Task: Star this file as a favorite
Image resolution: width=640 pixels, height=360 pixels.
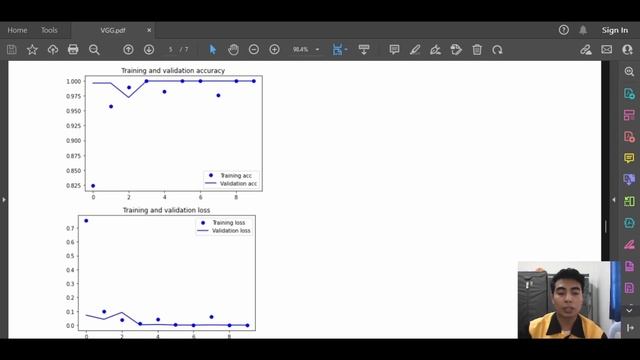Action: click(x=32, y=50)
